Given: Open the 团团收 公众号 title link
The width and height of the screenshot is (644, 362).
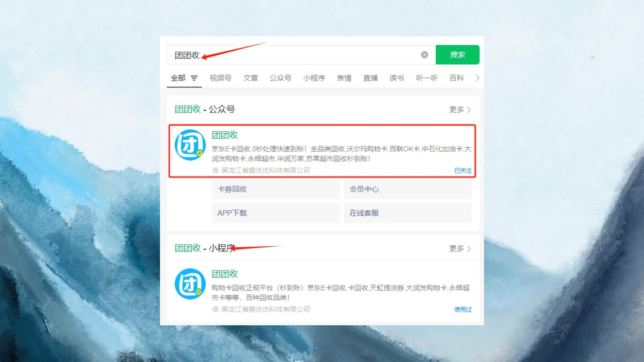Looking at the screenshot, I should [x=224, y=135].
